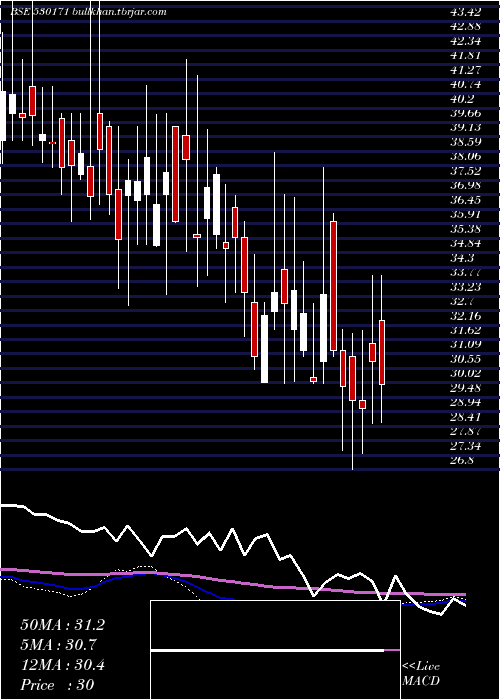Click the 34.84 price axis label
Image resolution: width=500 pixels, height=700 pixels.
click(466, 243)
